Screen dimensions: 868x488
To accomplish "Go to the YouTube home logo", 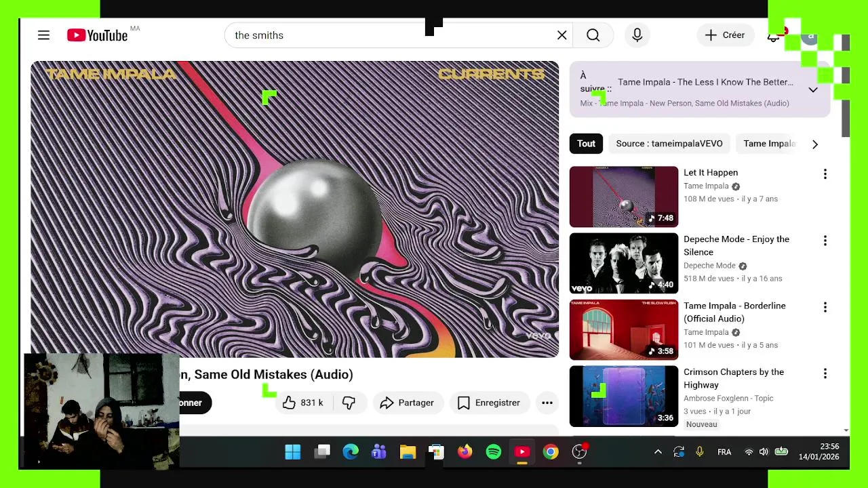I will click(98, 35).
